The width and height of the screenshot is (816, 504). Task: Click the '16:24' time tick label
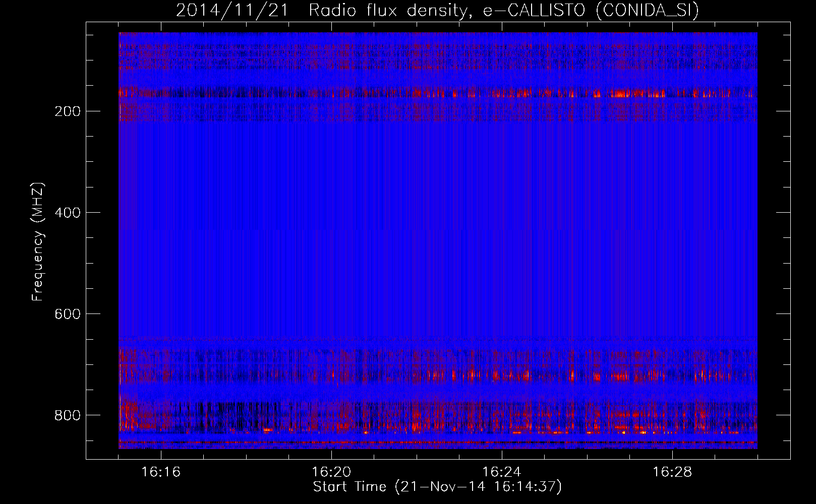[502, 472]
